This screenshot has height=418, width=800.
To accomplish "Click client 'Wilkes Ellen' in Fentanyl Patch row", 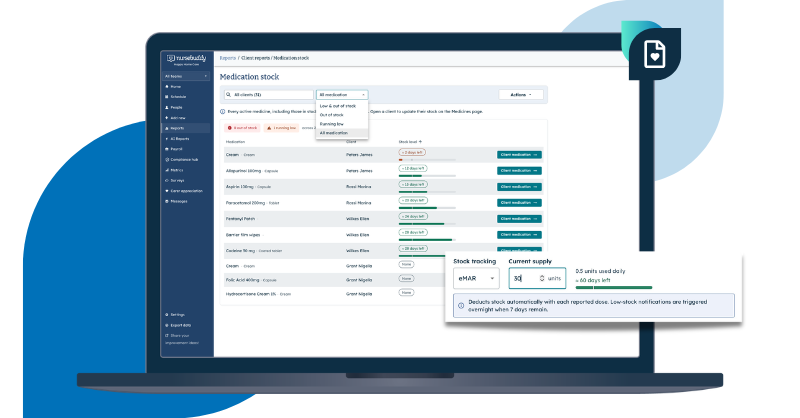I will [358, 219].
